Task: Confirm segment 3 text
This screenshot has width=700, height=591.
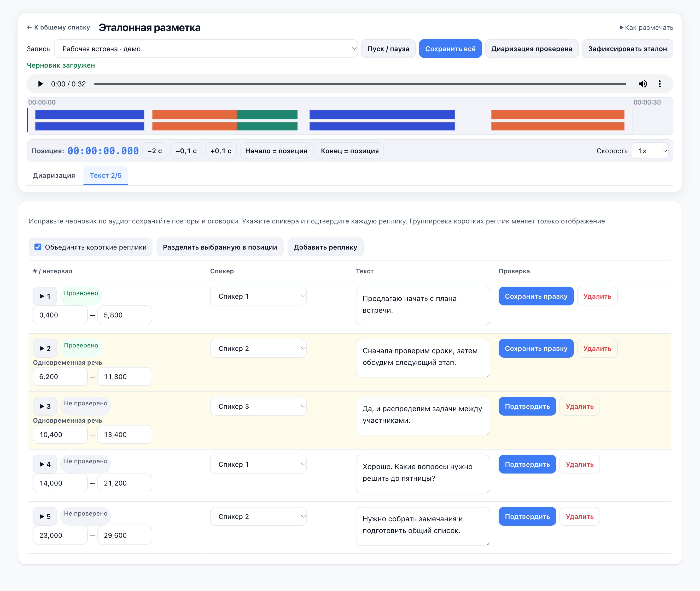Action: click(527, 406)
